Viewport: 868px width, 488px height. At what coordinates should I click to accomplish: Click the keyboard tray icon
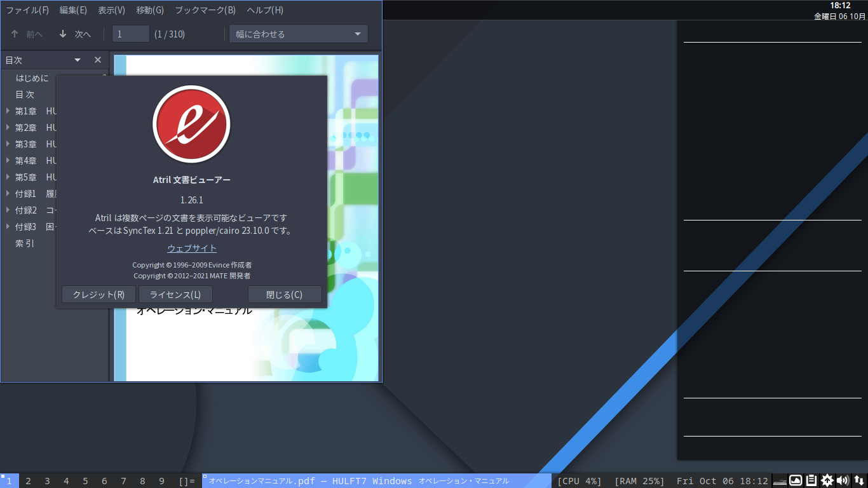pos(780,481)
